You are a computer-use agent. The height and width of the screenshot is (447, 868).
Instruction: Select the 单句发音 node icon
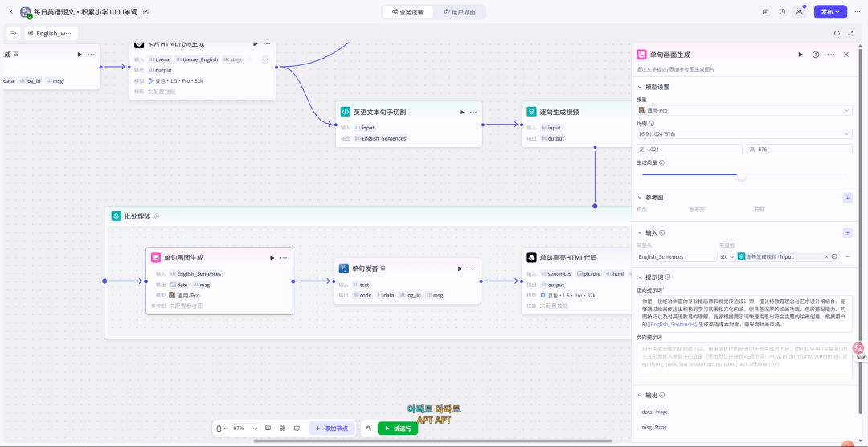[x=344, y=269]
